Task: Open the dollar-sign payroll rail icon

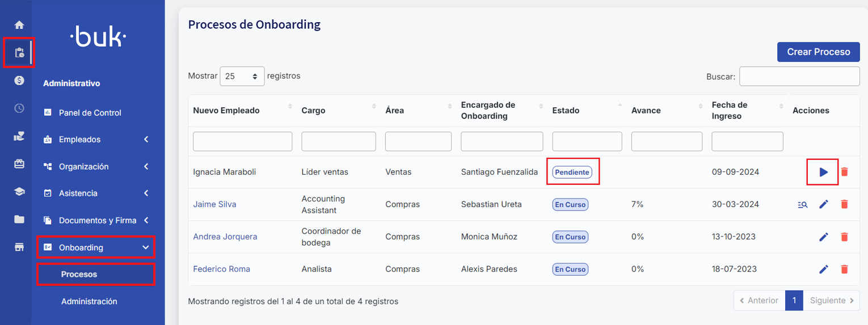Action: [19, 81]
